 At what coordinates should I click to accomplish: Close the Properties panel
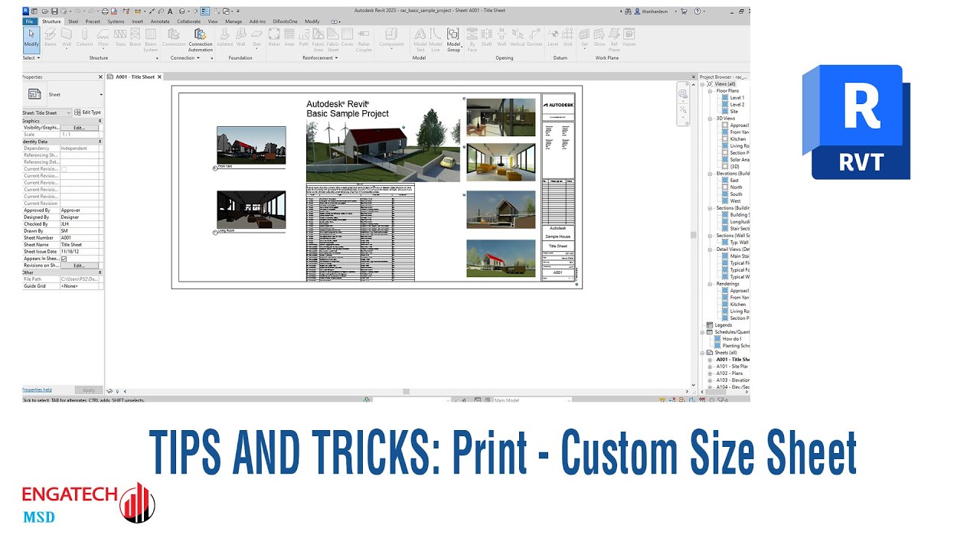pos(100,77)
